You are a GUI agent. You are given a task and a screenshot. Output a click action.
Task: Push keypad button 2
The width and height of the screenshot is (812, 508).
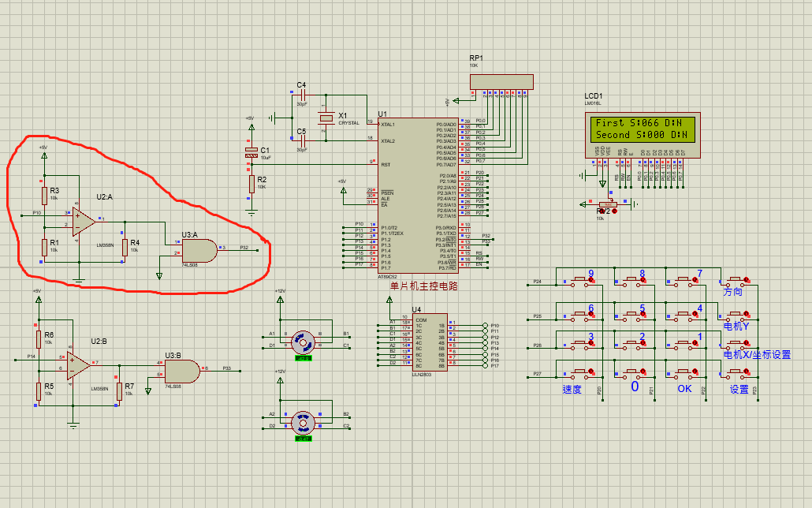point(633,343)
